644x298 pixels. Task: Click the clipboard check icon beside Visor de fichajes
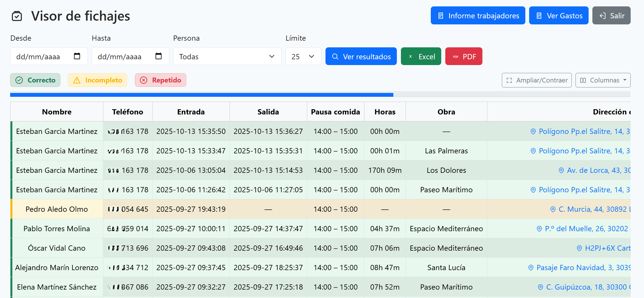point(17,16)
